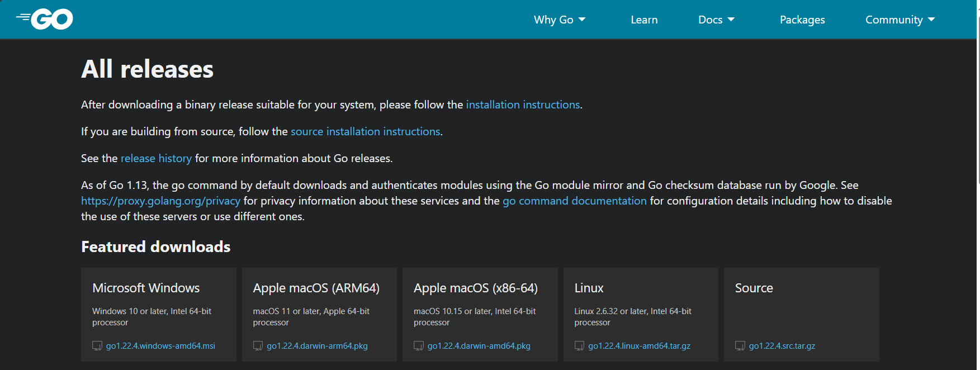The image size is (980, 370).
Task: Open the Packages page
Action: tap(802, 20)
